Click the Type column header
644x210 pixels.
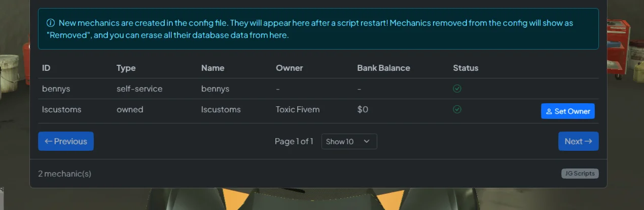click(x=126, y=68)
